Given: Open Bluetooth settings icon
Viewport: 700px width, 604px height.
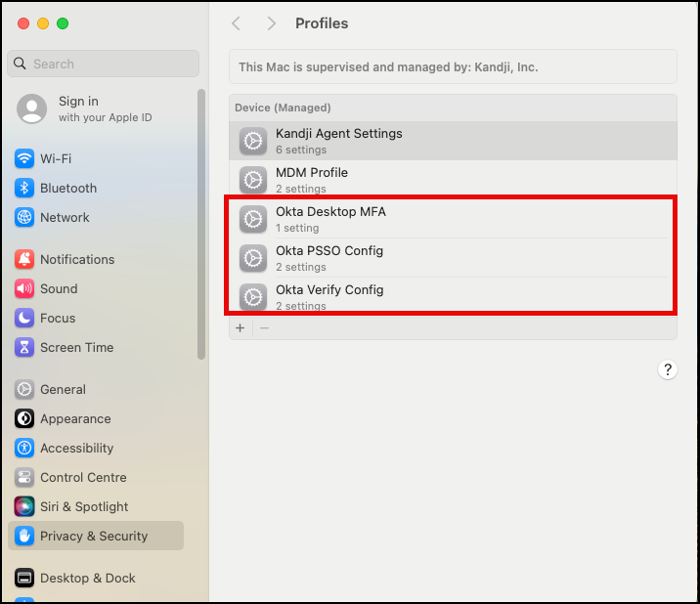Looking at the screenshot, I should pyautogui.click(x=24, y=188).
